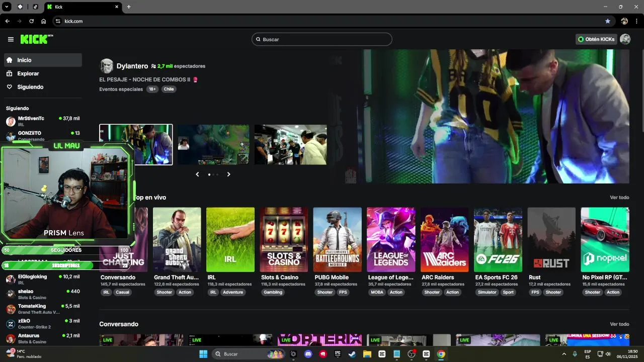Image resolution: width=644 pixels, height=362 pixels.
Task: Open Dylantero channel name link
Action: click(x=132, y=66)
